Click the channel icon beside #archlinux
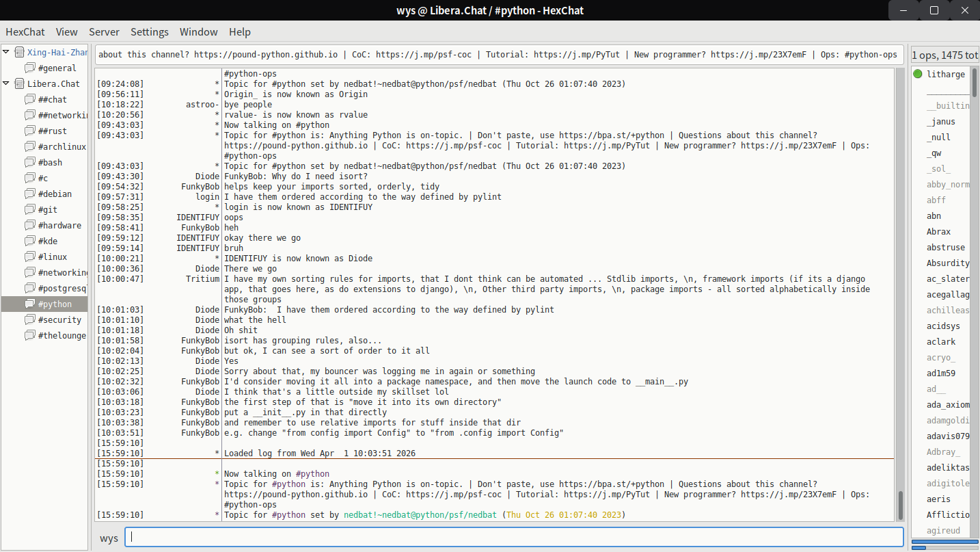 tap(29, 147)
